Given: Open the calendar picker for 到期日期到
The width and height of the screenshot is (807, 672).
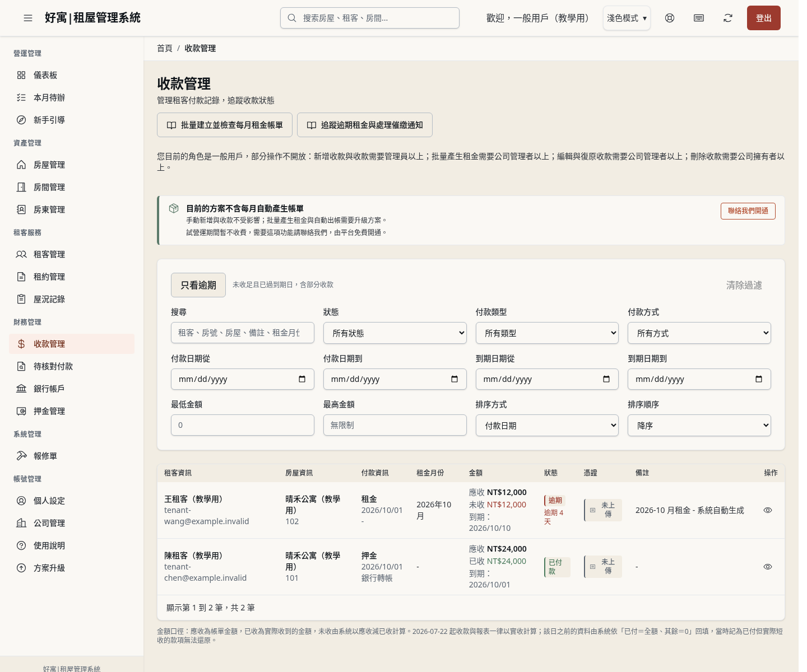Looking at the screenshot, I should (759, 379).
